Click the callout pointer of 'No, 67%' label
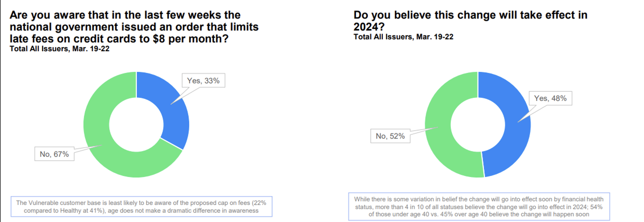 coord(88,148)
